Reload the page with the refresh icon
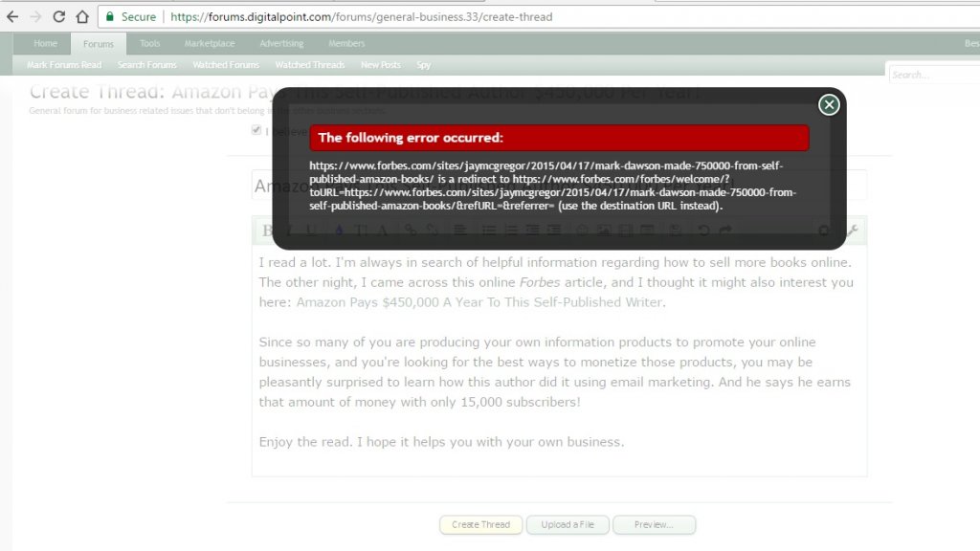 coord(58,17)
